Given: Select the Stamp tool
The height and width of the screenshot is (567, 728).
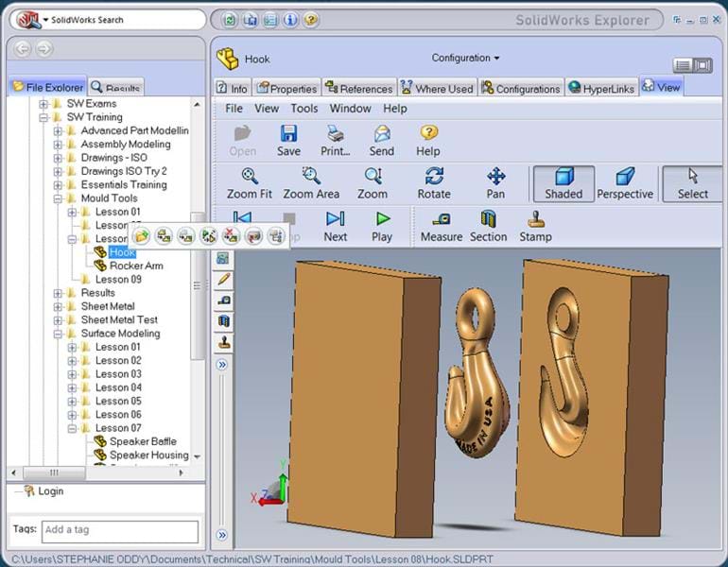Looking at the screenshot, I should point(535,226).
